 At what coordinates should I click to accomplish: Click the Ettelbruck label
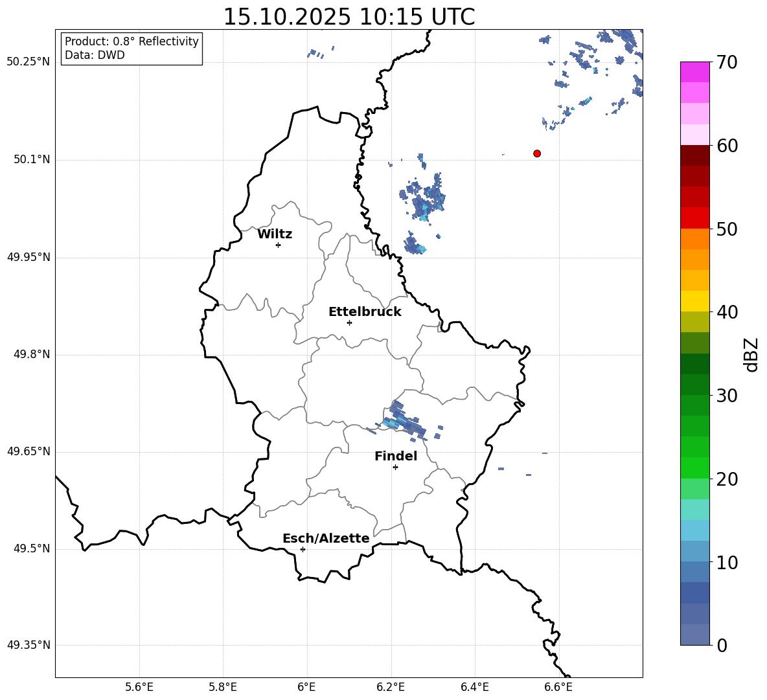tap(365, 312)
